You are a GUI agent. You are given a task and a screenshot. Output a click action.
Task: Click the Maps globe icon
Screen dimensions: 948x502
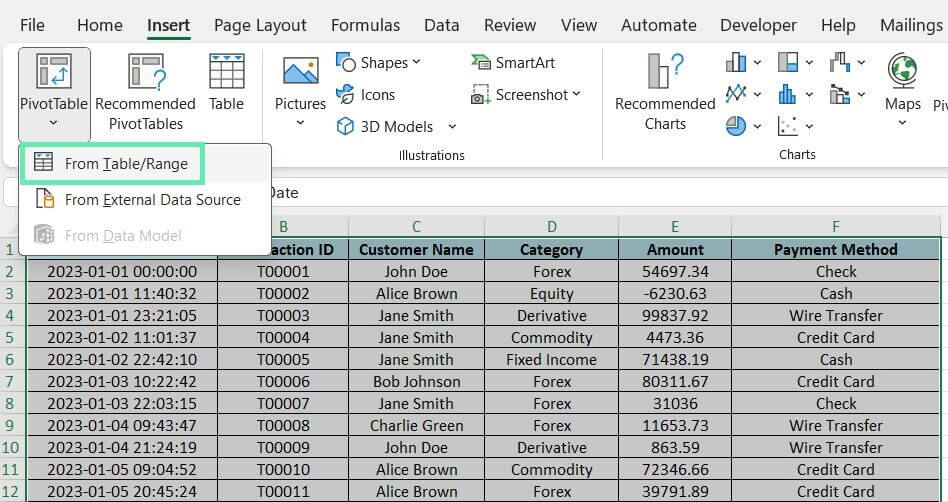(x=902, y=71)
